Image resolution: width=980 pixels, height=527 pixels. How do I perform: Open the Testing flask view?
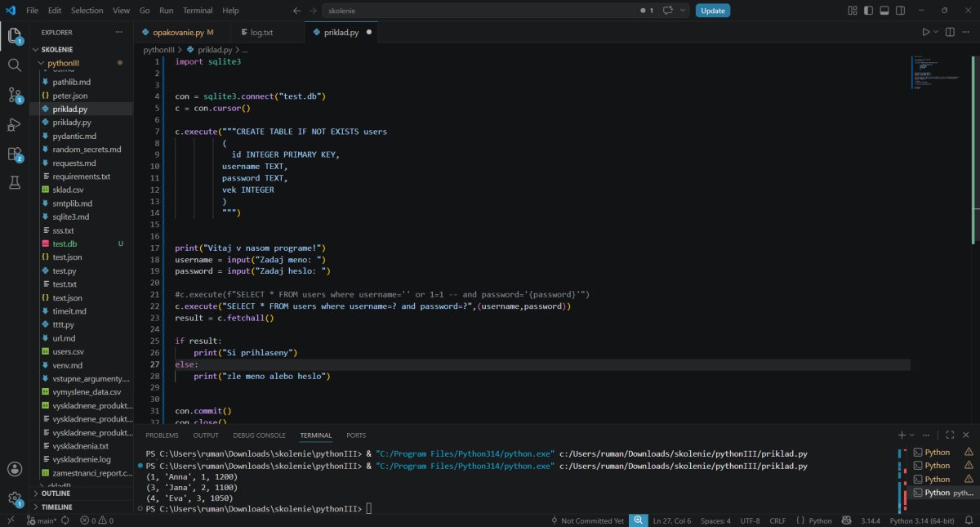[x=14, y=183]
